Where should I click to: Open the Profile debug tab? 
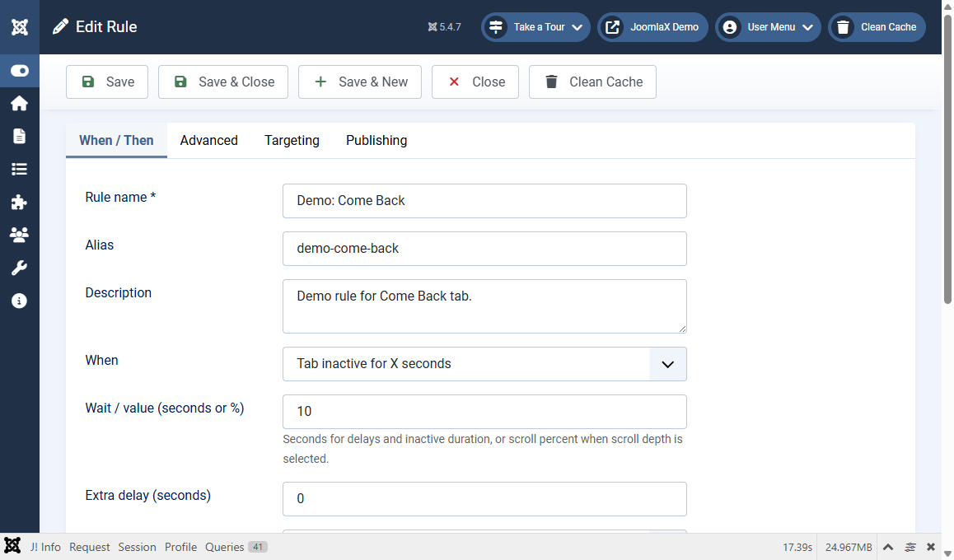[180, 547]
